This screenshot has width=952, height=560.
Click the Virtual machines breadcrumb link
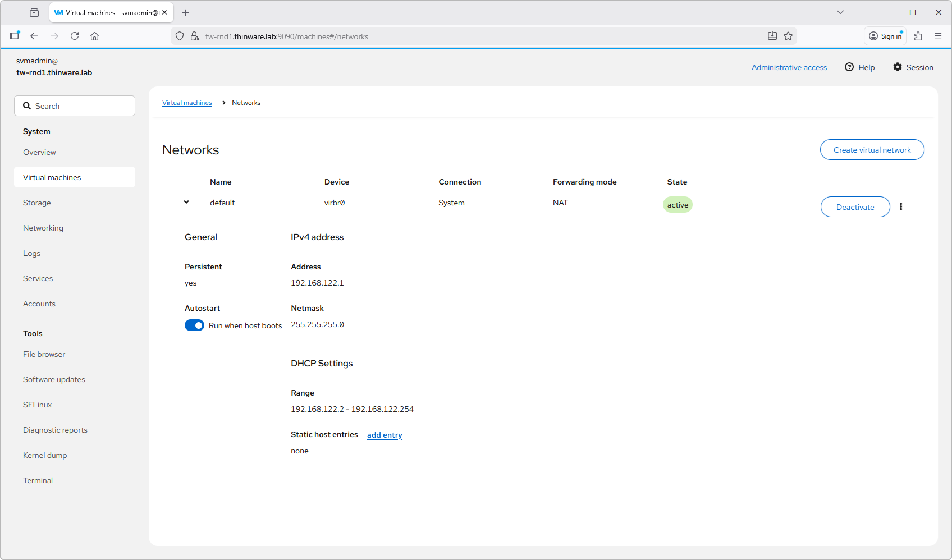[187, 103]
